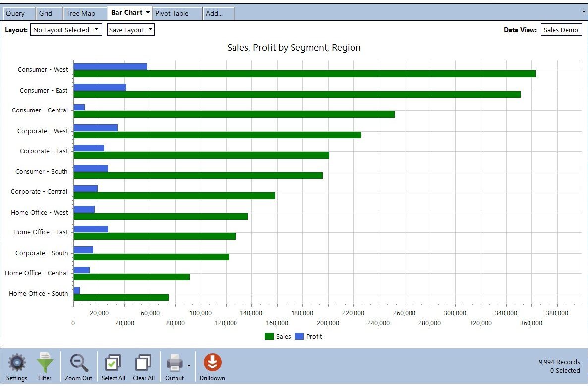Click the green Sales legend swatch
Viewport: 588px width, 386px height.
[269, 336]
